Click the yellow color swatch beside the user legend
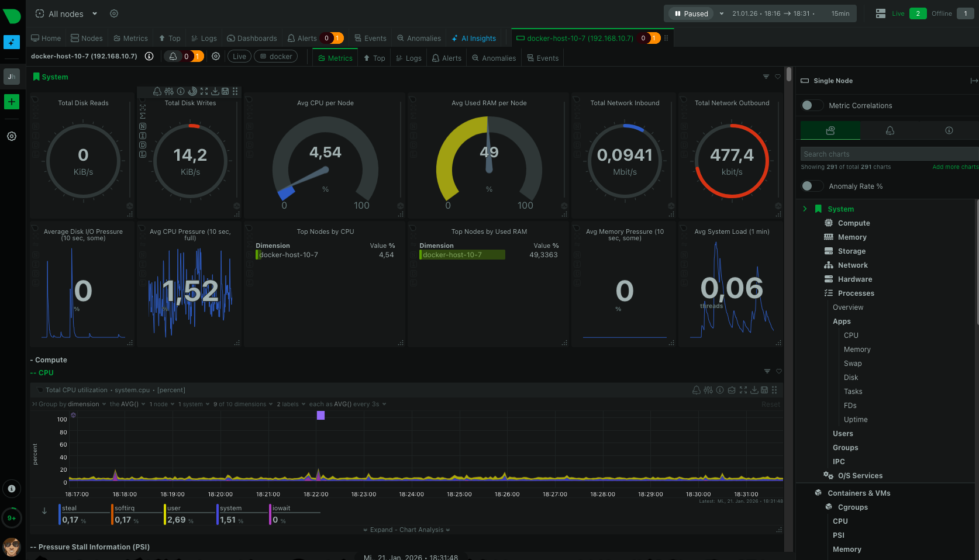The width and height of the screenshot is (979, 560). click(164, 513)
